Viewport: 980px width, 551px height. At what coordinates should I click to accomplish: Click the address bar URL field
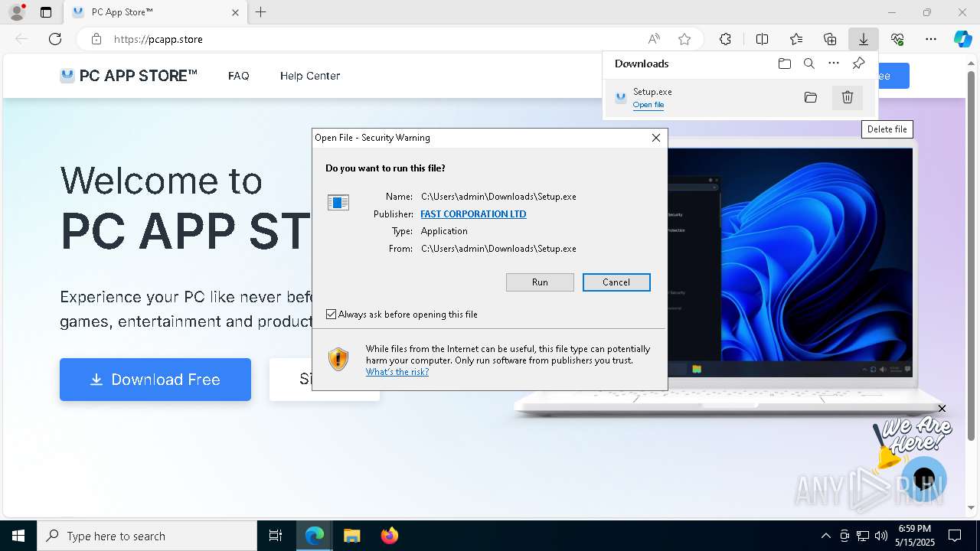pos(367,39)
